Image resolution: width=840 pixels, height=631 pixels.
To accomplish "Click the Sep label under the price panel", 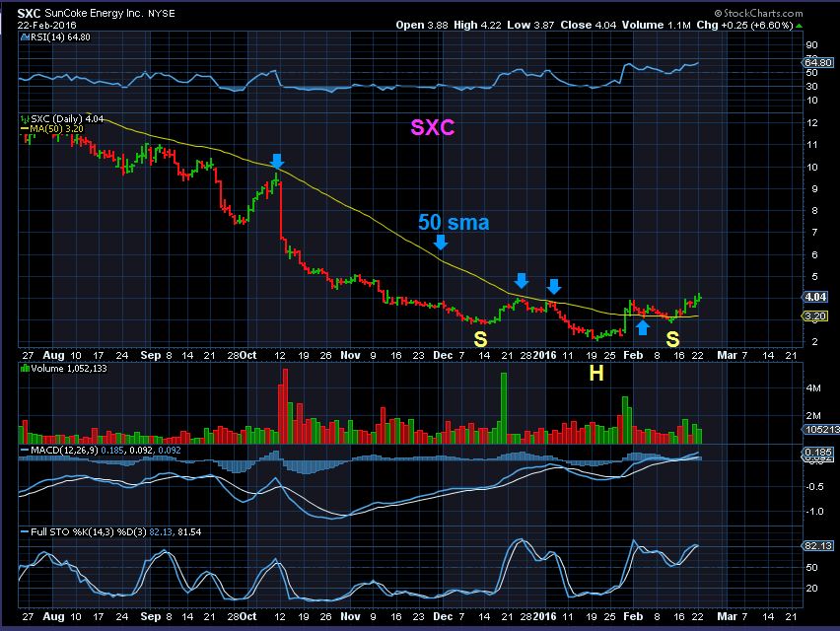I will pyautogui.click(x=151, y=355).
